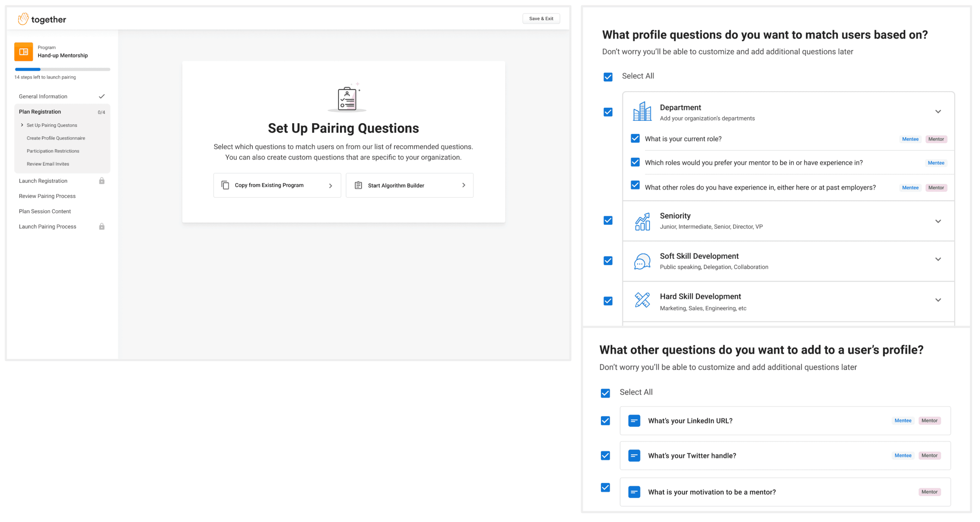Click the together hand logo

tap(23, 19)
